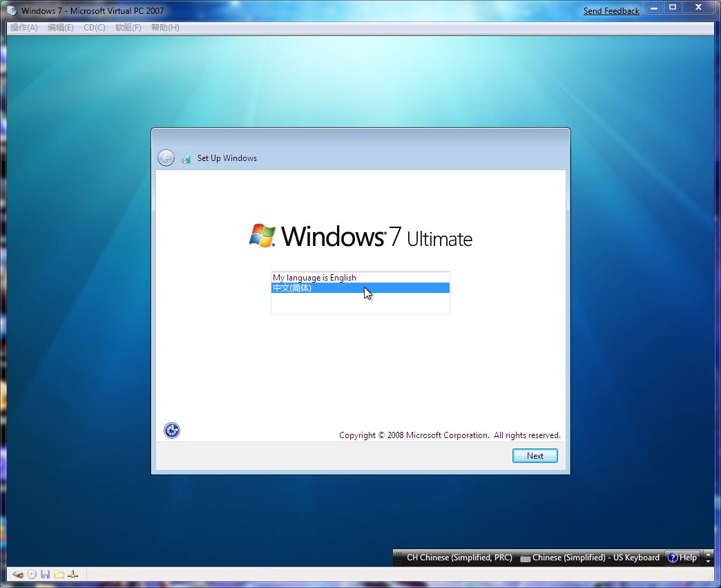Maximize the Virtual PC window
The height and width of the screenshot is (588, 721).
673,8
